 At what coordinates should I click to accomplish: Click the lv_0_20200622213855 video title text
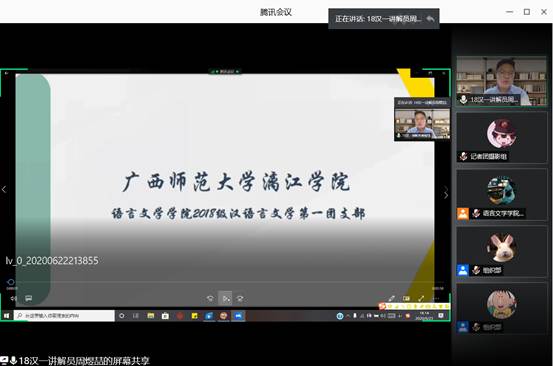tap(52, 261)
